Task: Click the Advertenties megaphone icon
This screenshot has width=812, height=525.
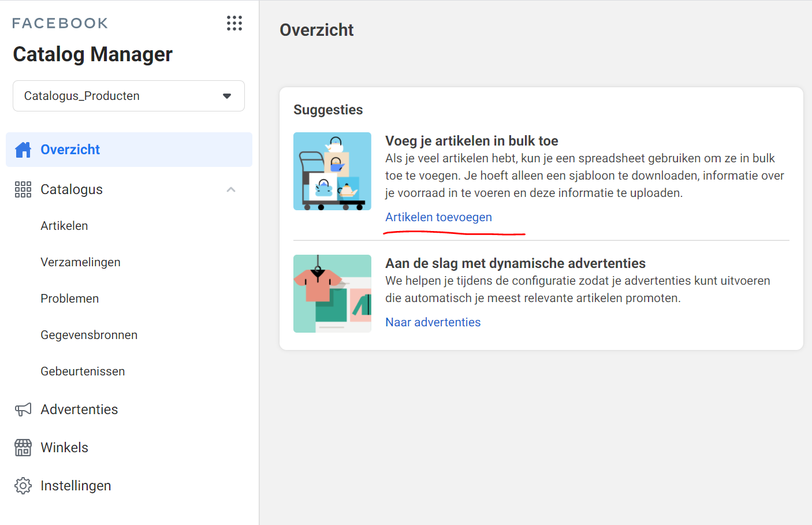Action: pyautogui.click(x=23, y=409)
